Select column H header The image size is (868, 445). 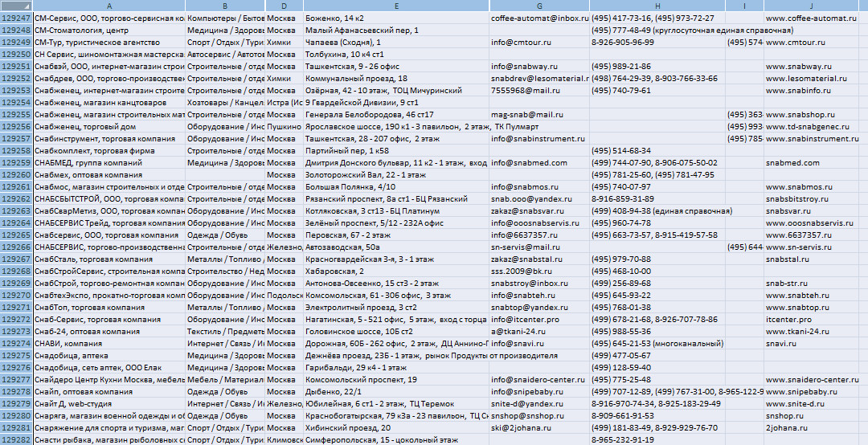(x=657, y=6)
